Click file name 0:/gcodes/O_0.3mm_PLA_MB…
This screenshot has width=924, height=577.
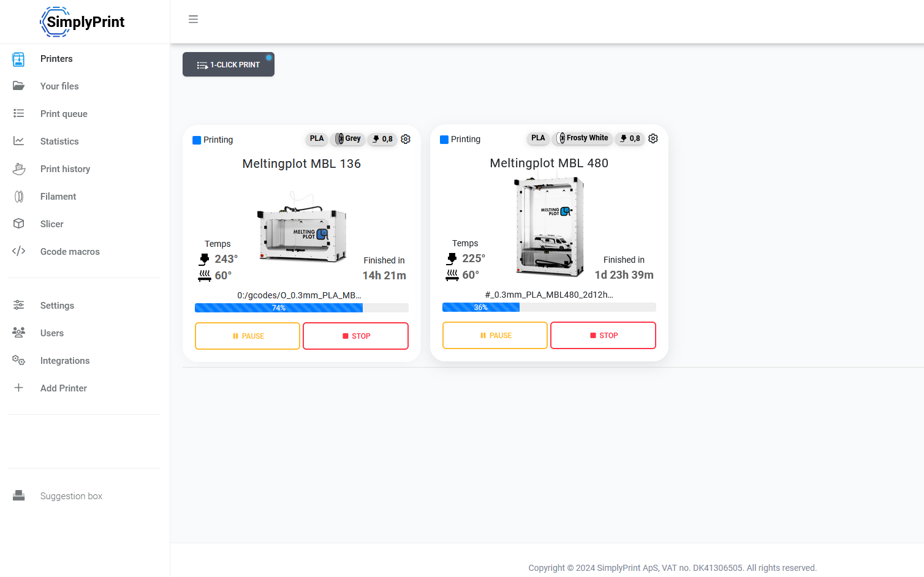click(x=300, y=295)
